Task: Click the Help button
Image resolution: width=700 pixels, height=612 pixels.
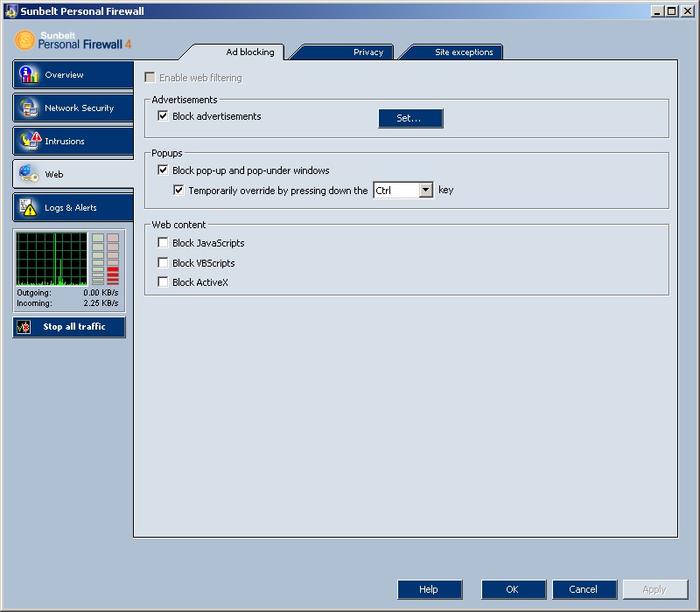Action: [x=429, y=589]
